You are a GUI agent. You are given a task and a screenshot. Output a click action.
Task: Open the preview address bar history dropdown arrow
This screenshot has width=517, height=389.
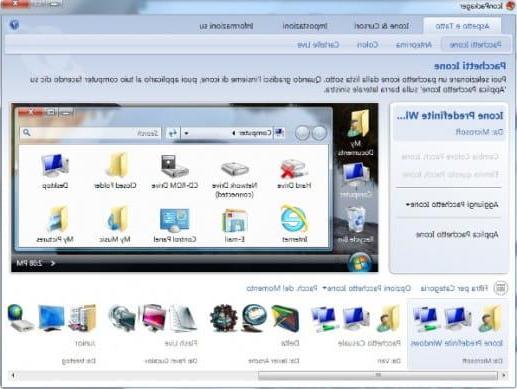tap(187, 133)
